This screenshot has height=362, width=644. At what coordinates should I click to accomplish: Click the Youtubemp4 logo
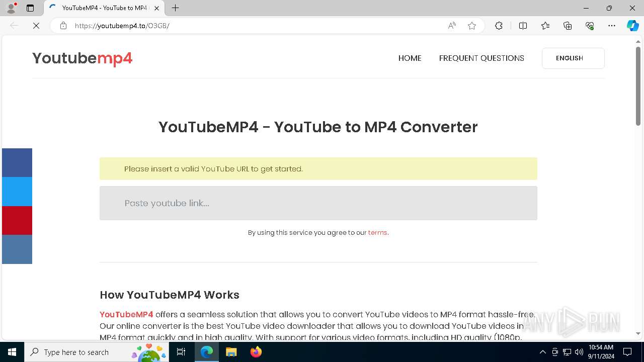(83, 59)
